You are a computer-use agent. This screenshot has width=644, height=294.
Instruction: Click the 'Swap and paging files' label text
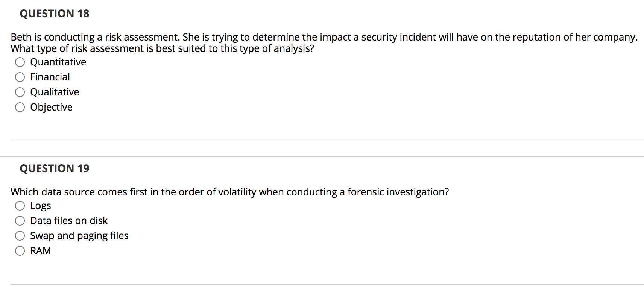click(x=79, y=236)
